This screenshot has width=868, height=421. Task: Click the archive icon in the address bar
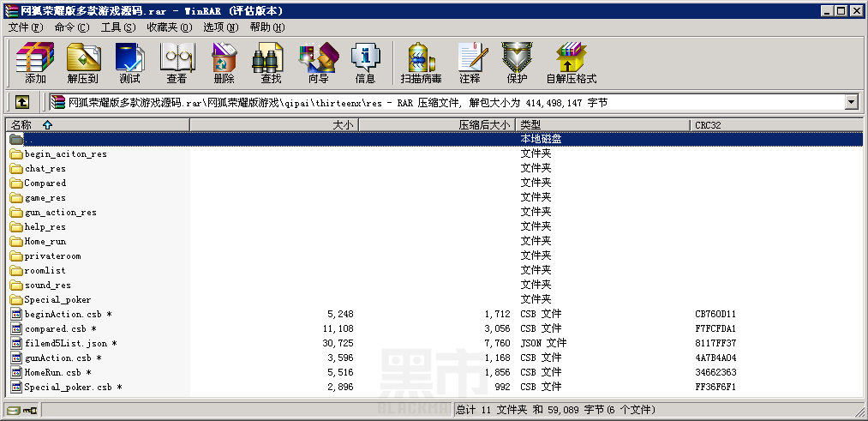click(x=57, y=103)
